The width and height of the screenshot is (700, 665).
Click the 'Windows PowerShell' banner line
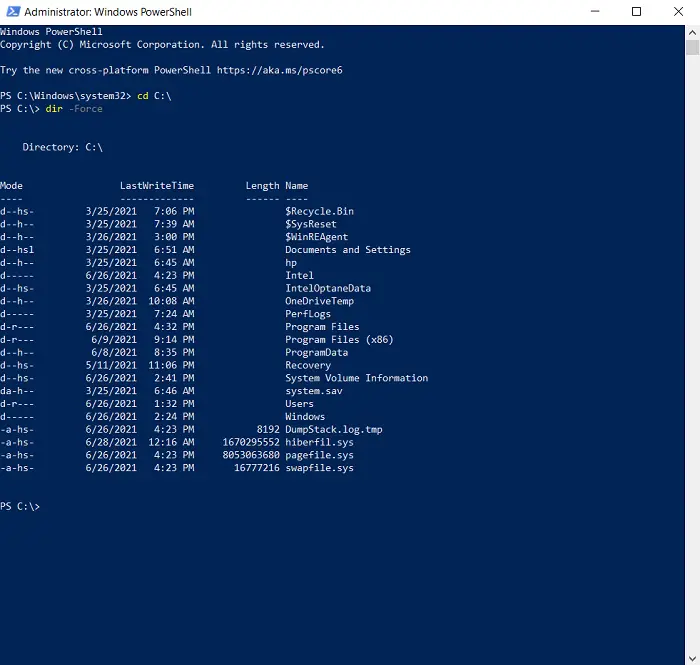coord(51,32)
